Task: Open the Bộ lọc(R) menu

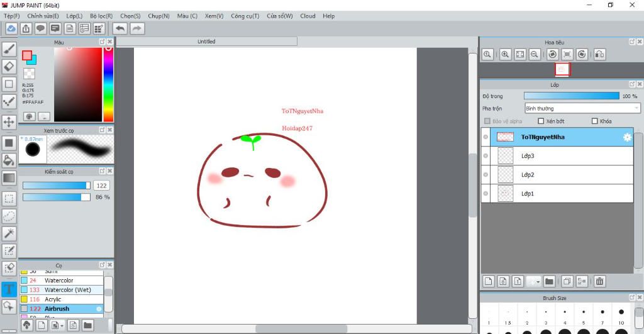Action: pyautogui.click(x=101, y=16)
